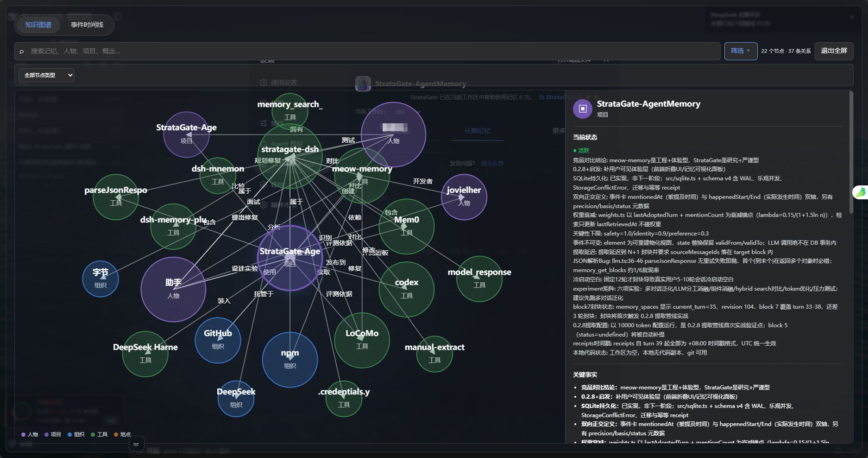Image resolution: width=868 pixels, height=458 pixels.
Task: Select the stratagate-dsh tool node
Action: pos(290,156)
